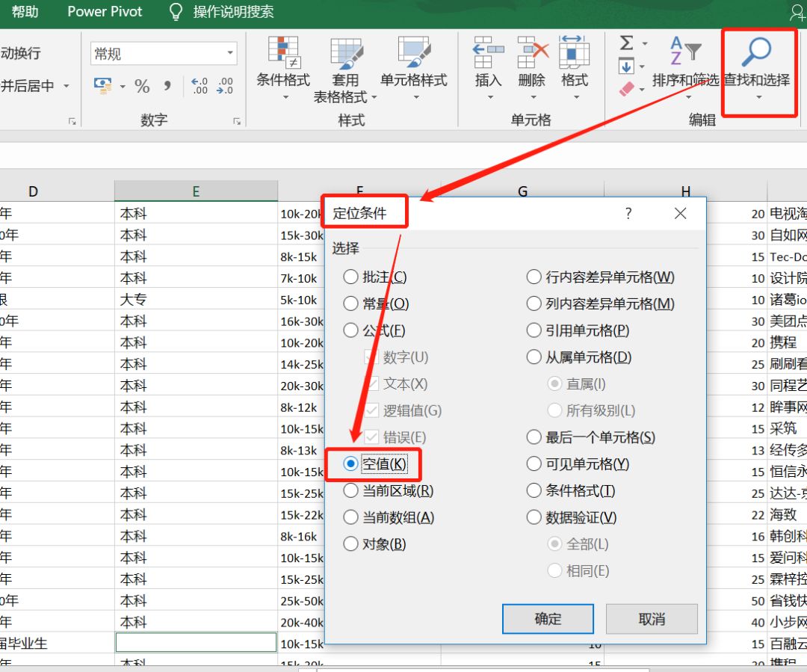This screenshot has width=807, height=672.
Task: Apply comma thousands separator style
Action: [x=167, y=85]
